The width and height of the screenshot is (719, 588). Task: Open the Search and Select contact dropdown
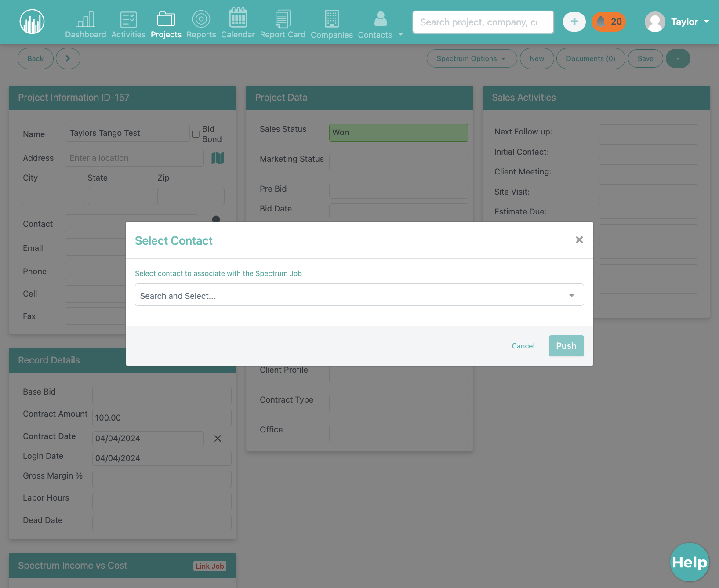pyautogui.click(x=359, y=295)
